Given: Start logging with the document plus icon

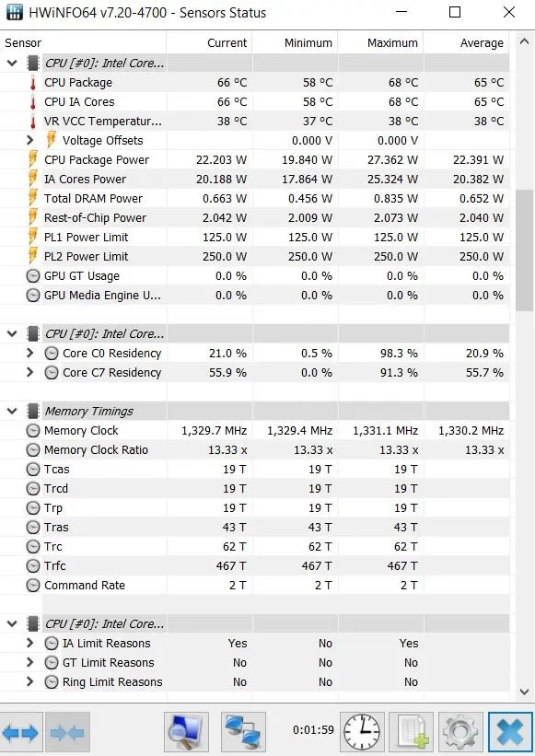Looking at the screenshot, I should [412, 733].
